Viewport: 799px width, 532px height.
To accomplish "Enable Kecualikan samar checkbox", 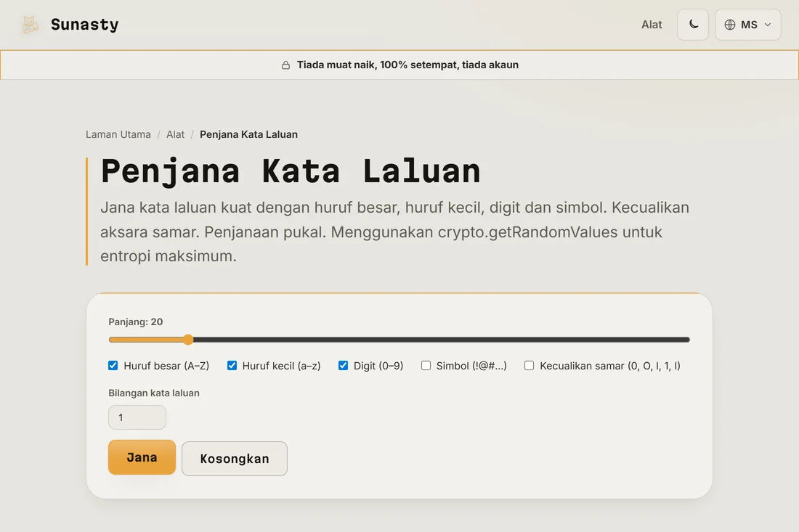I will click(x=530, y=366).
